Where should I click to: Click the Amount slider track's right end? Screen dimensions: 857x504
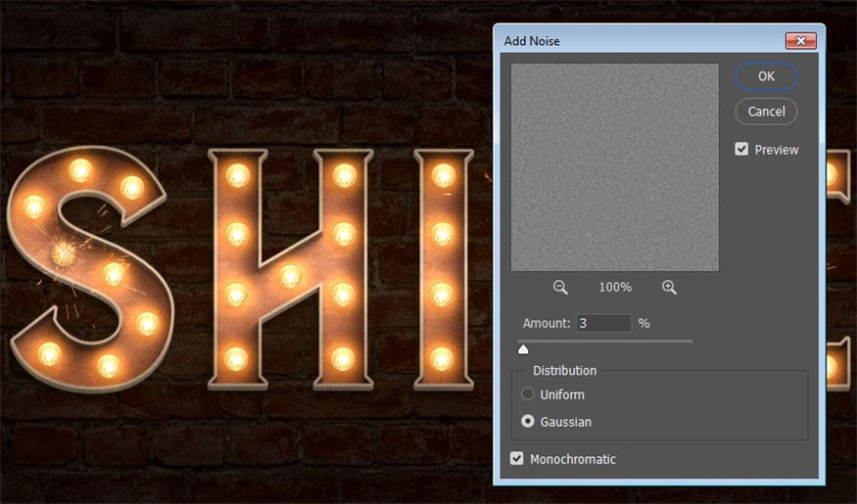click(690, 341)
